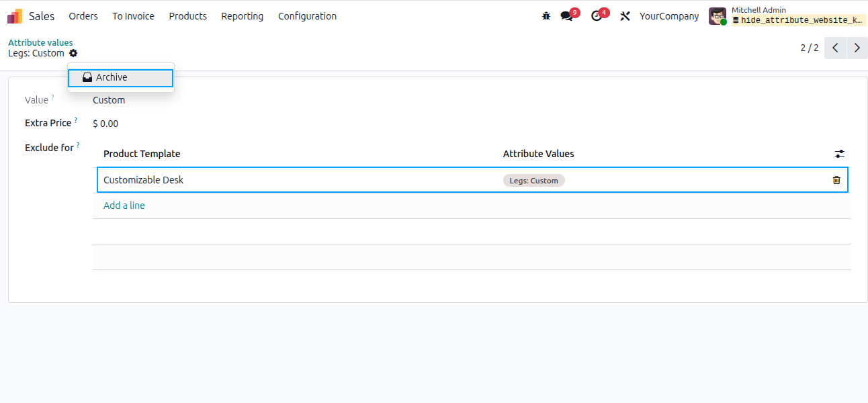868x403 pixels.
Task: Go to the next record arrow
Action: point(857,48)
